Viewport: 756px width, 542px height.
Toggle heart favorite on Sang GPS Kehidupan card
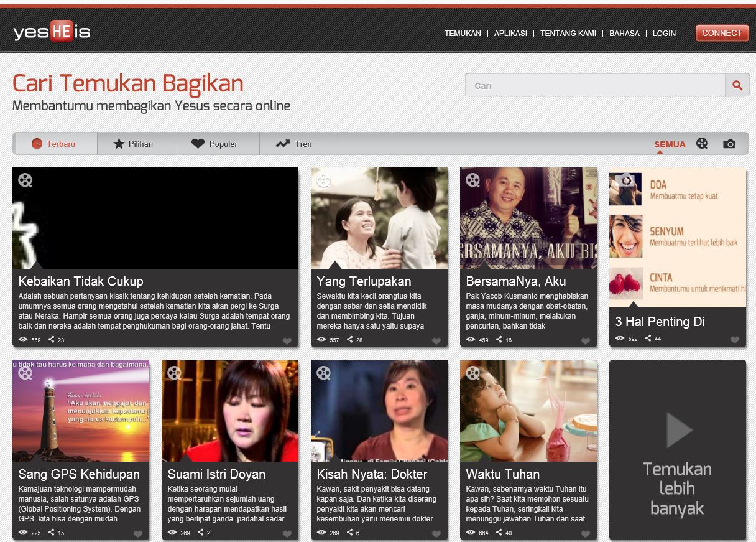click(137, 534)
